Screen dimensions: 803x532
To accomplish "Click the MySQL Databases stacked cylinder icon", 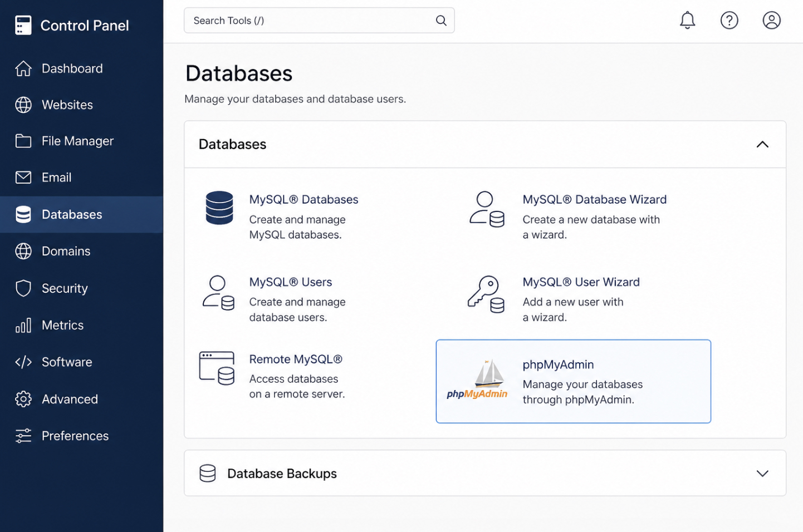I will pyautogui.click(x=219, y=208).
